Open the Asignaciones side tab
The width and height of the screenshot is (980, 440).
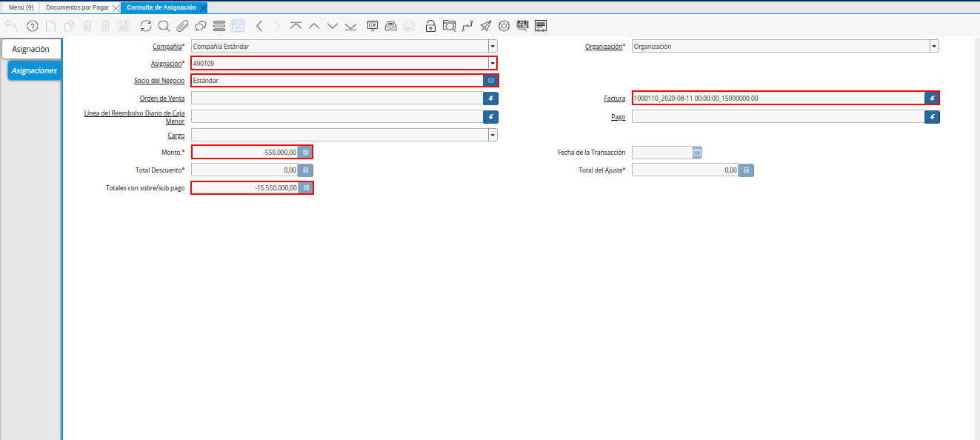[34, 70]
